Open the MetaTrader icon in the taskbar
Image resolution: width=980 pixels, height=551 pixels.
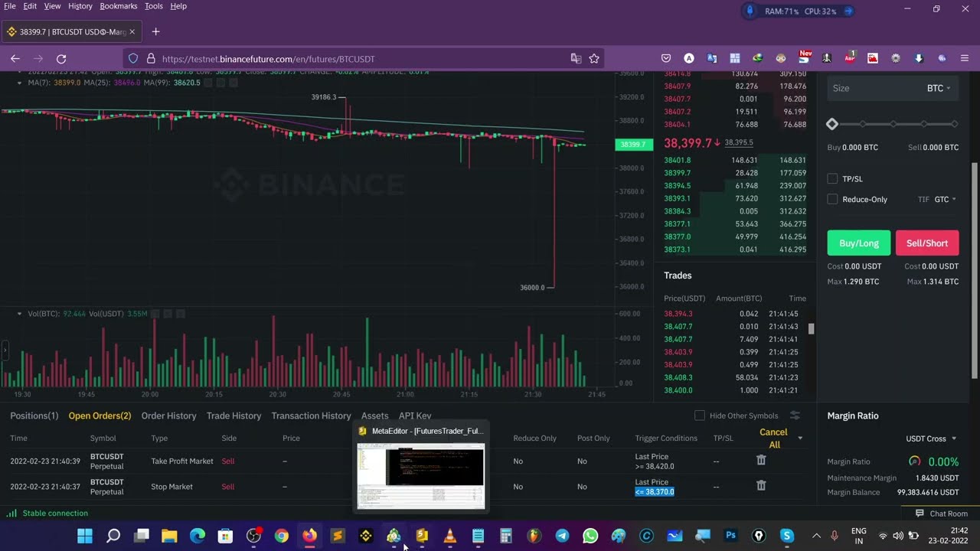[394, 536]
